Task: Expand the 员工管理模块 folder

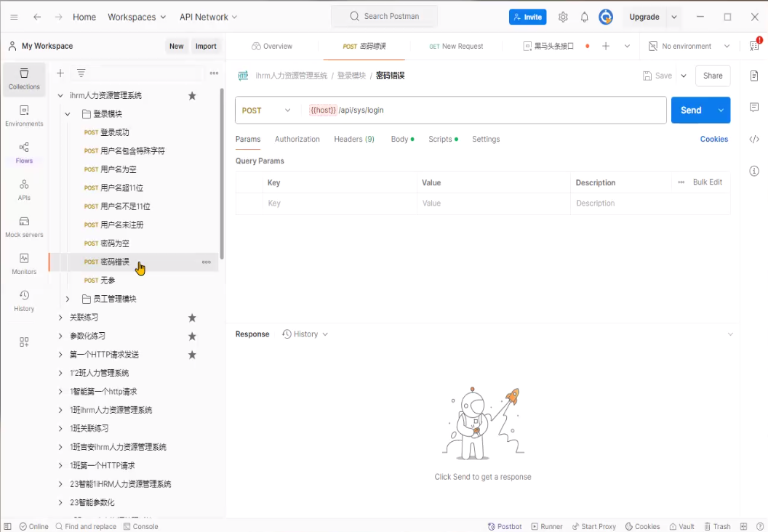Action: click(68, 299)
